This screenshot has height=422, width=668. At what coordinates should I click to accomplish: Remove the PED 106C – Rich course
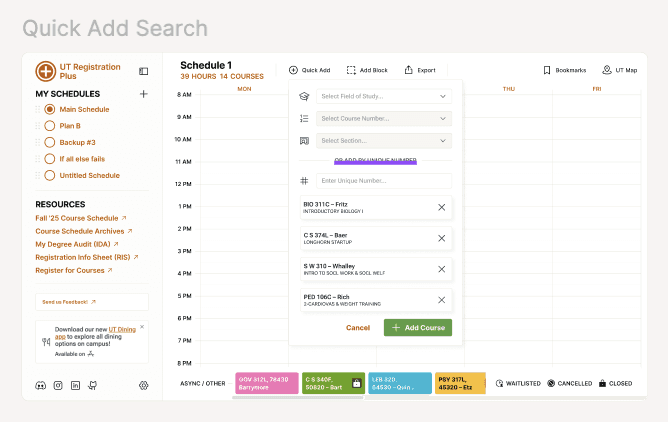[442, 300]
